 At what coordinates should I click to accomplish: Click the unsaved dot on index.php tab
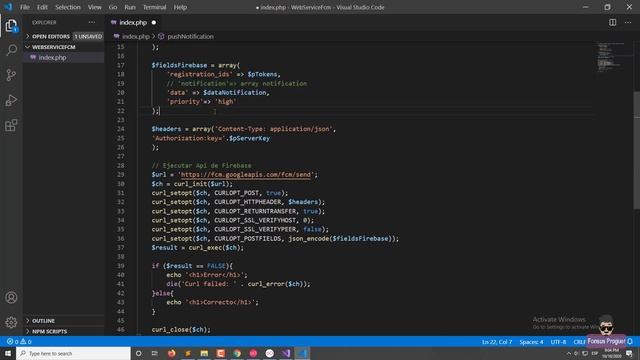[x=154, y=22]
